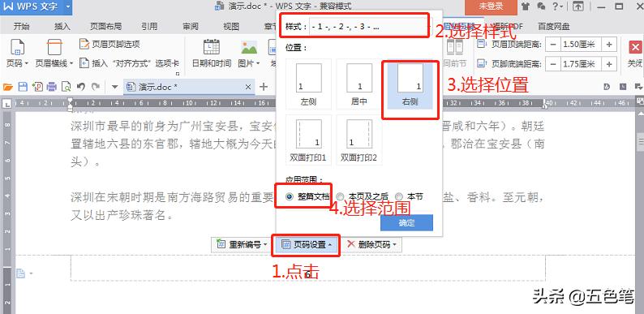Open the 百度网盘 ribbon tab
Viewport: 644px width, 314px height.
554,26
